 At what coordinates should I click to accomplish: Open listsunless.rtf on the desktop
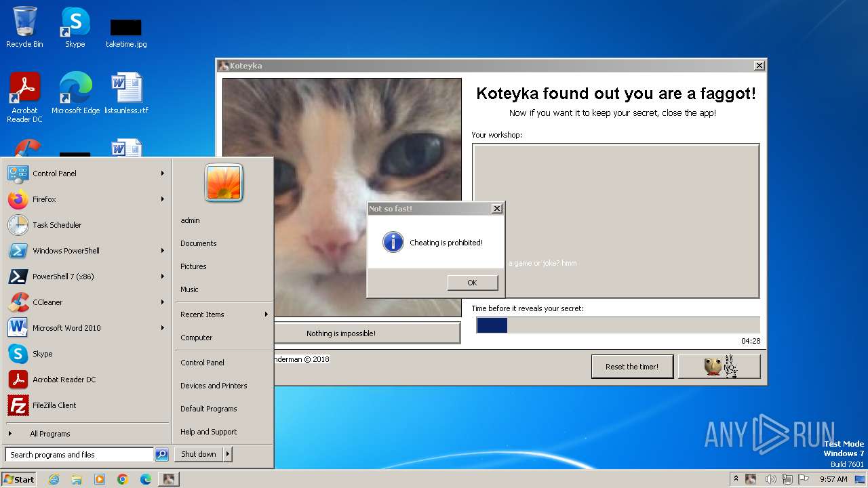[x=126, y=94]
